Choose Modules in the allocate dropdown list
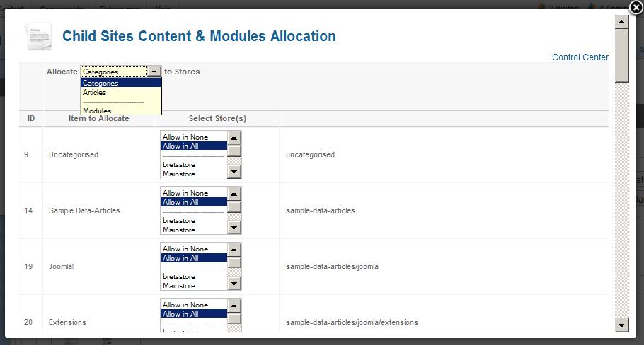Screen dimensions: 644x345 97,111
